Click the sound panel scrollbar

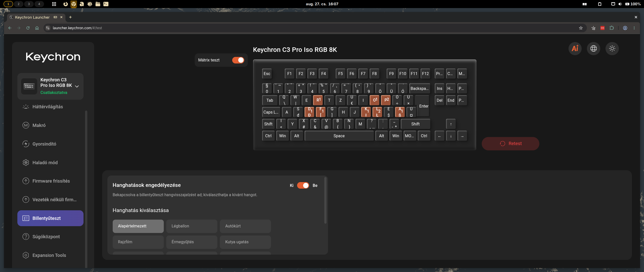coord(325,200)
